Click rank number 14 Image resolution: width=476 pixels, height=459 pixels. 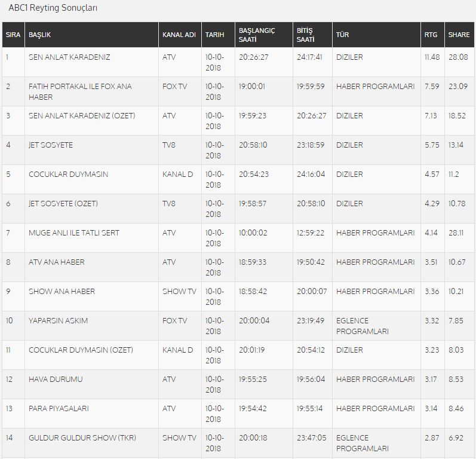point(9,438)
